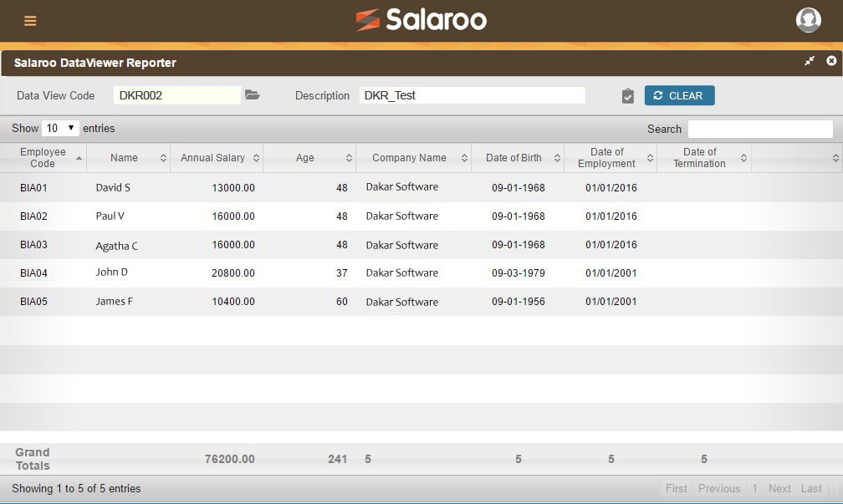Focus the Description field
The height and width of the screenshot is (504, 843).
click(472, 95)
